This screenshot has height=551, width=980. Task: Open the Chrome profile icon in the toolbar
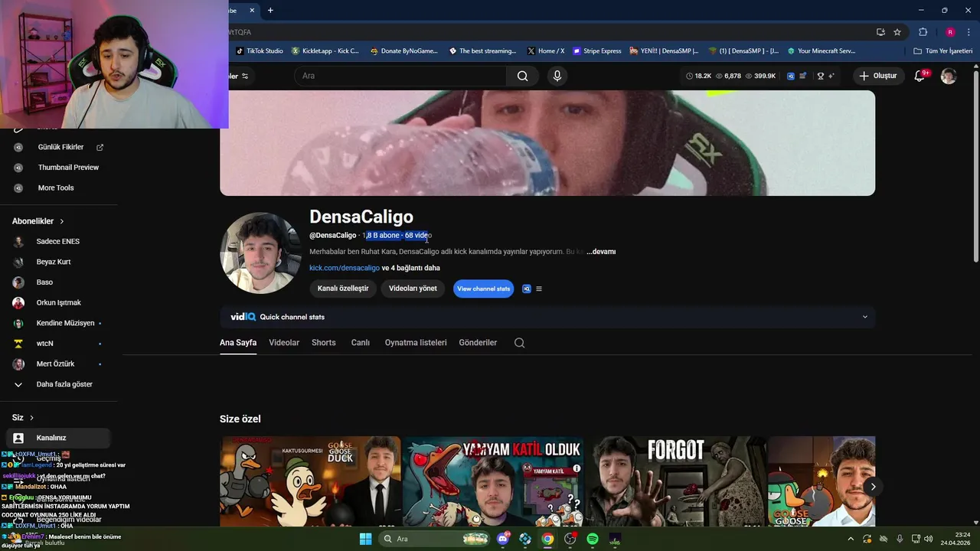click(950, 32)
